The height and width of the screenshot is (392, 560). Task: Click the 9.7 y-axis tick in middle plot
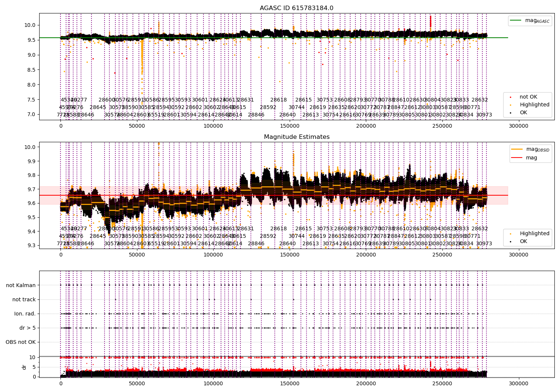pos(32,189)
